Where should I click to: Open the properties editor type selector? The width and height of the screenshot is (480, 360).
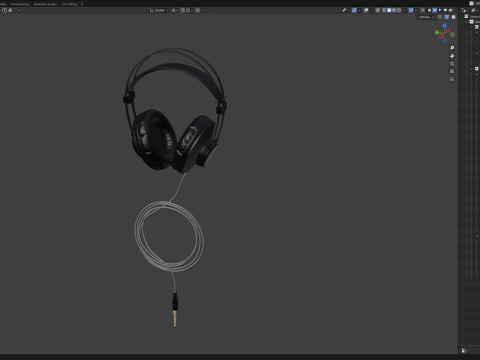464,350
